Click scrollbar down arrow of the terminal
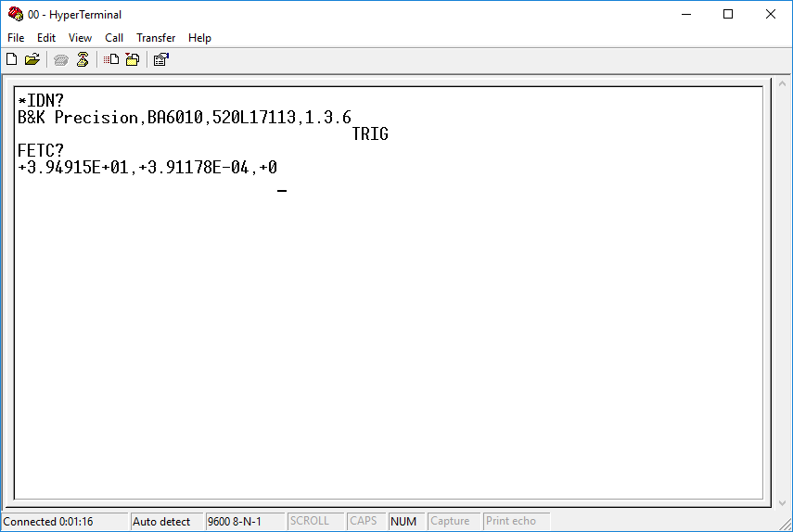793x532 pixels. (x=783, y=502)
